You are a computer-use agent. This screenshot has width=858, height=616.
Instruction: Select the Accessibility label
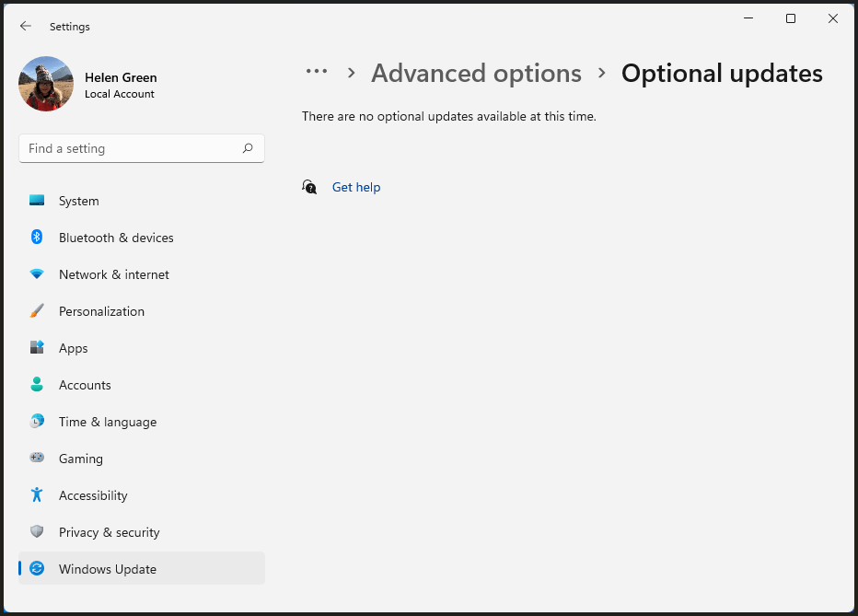[93, 495]
